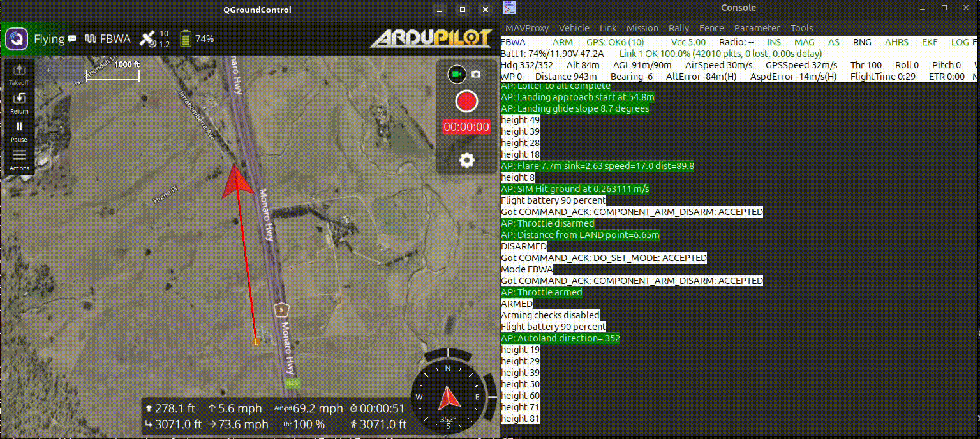This screenshot has height=439, width=980.
Task: Select the photo camera capture icon
Action: click(477, 73)
